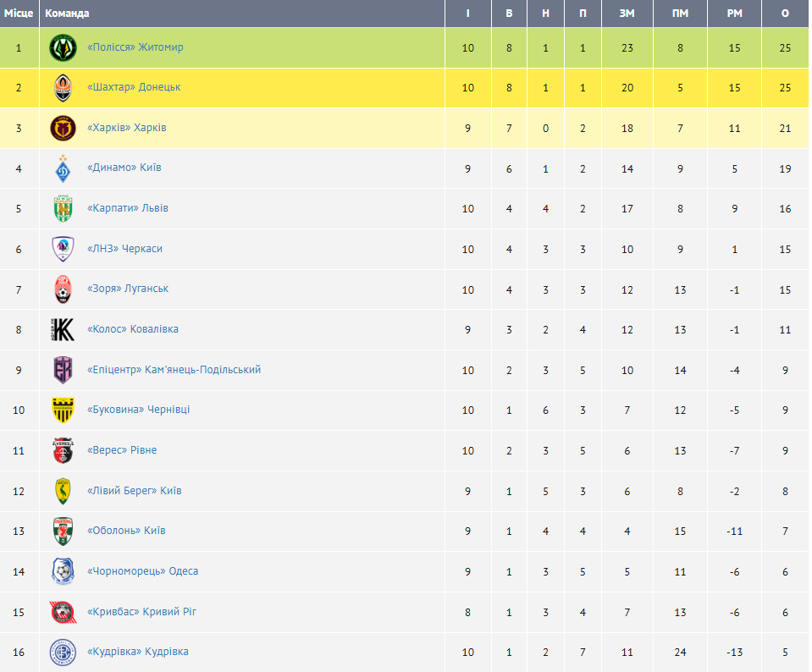Click the Zorya Luhansk club logo

(x=64, y=289)
